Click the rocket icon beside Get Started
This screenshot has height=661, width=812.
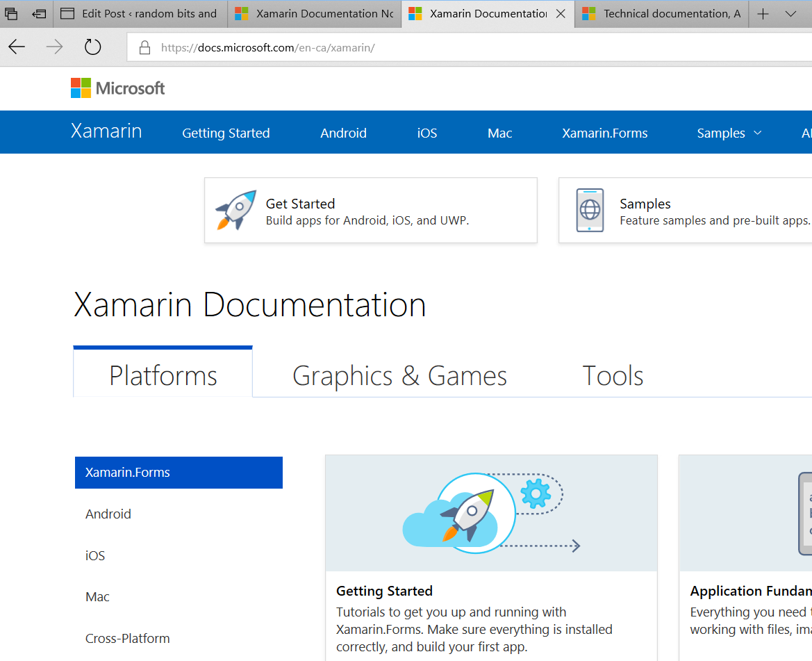coord(235,210)
